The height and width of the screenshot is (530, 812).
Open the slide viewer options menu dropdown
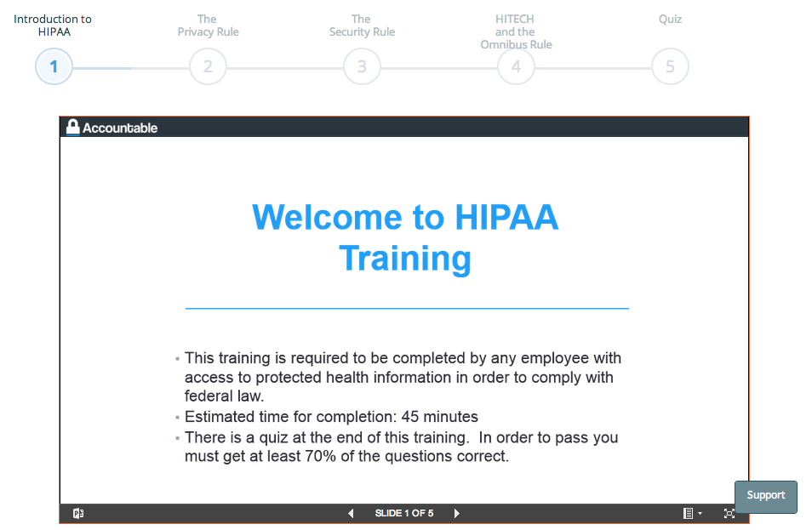click(692, 513)
